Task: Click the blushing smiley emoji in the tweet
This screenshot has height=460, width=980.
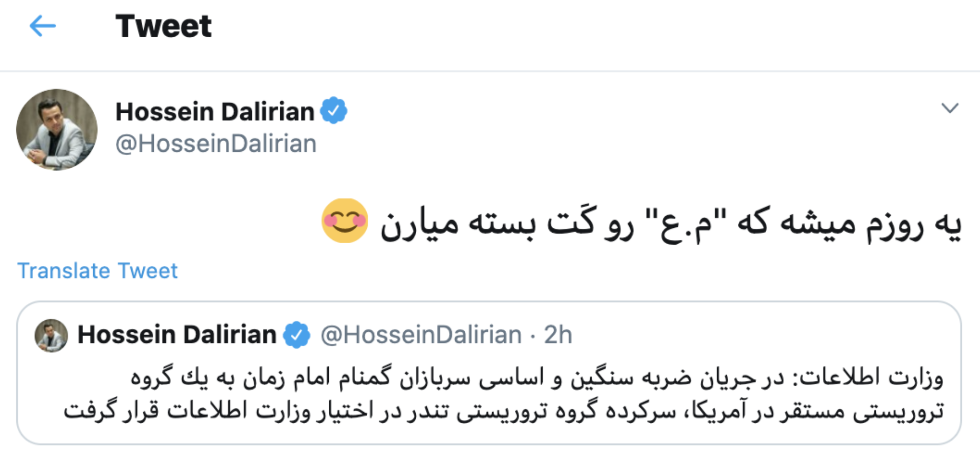Action: pyautogui.click(x=345, y=221)
